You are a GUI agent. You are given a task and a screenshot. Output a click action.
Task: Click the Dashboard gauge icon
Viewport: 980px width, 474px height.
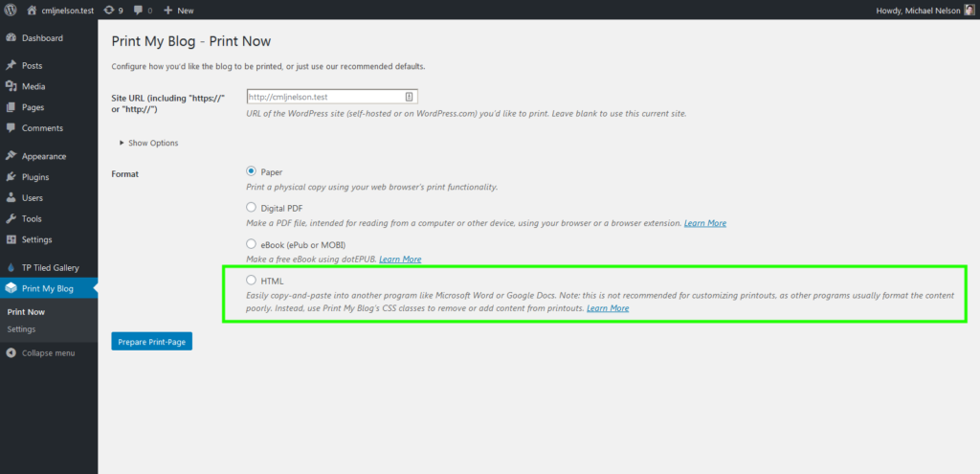[11, 38]
